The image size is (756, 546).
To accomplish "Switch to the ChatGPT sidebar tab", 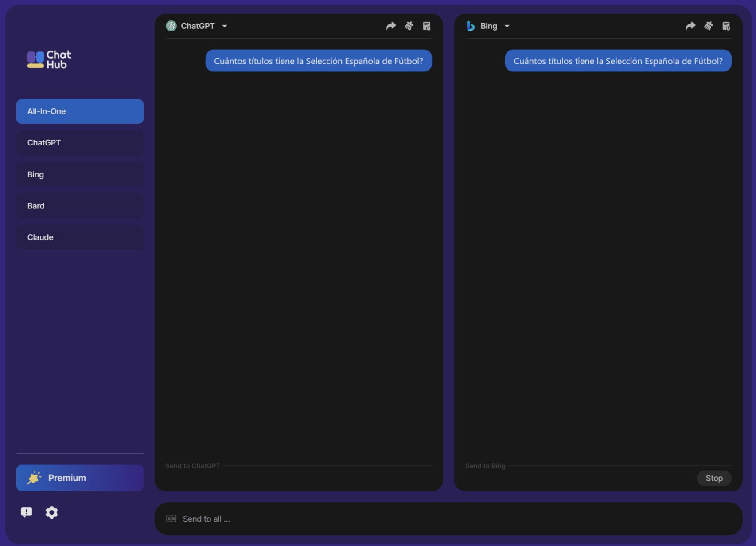I will (80, 143).
